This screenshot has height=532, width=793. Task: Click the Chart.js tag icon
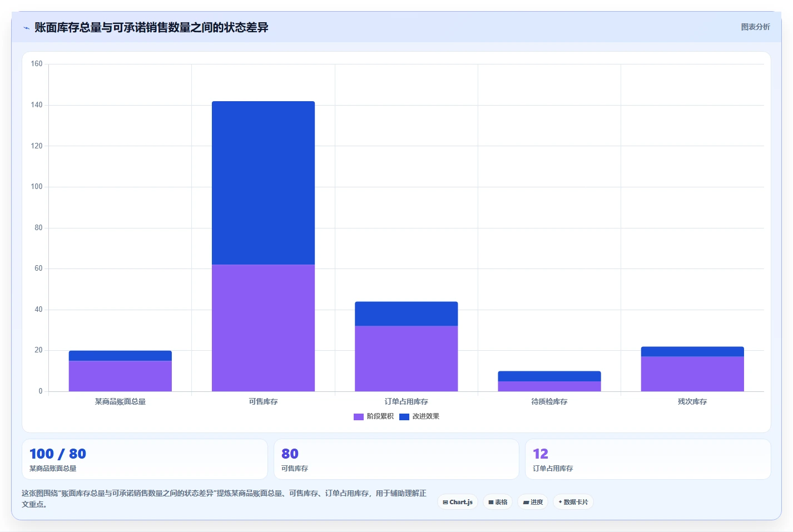point(445,502)
